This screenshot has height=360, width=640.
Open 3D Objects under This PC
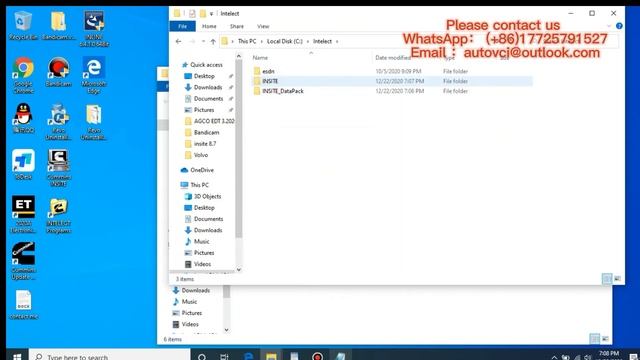tap(207, 196)
